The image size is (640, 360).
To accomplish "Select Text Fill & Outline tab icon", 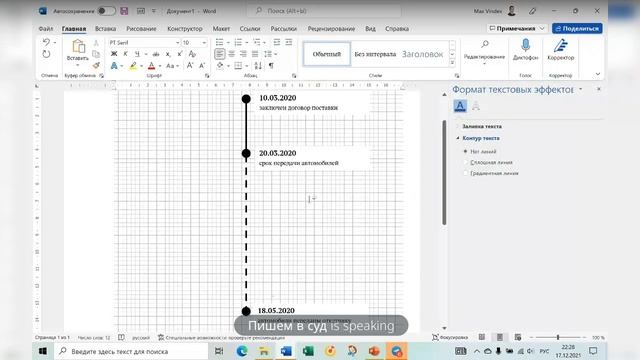I will tap(460, 106).
